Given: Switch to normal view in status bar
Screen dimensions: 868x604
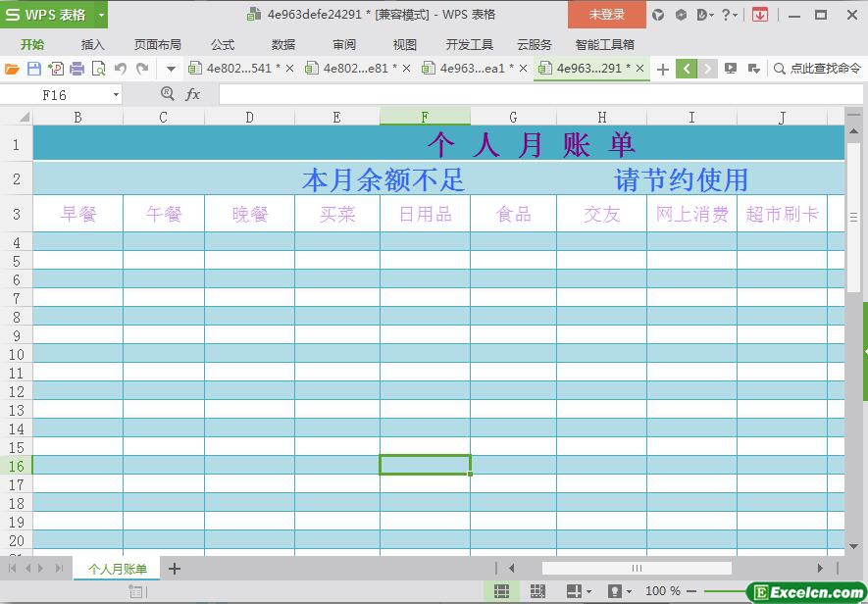Looking at the screenshot, I should click(501, 591).
